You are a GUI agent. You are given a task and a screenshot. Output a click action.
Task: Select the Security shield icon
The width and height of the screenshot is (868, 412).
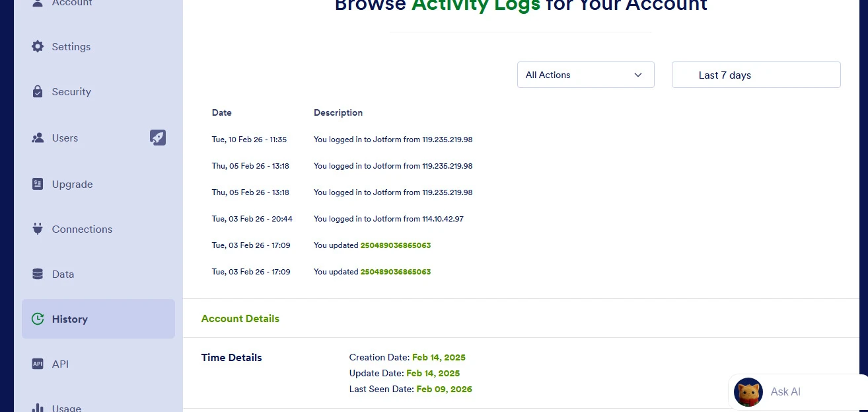(38, 91)
